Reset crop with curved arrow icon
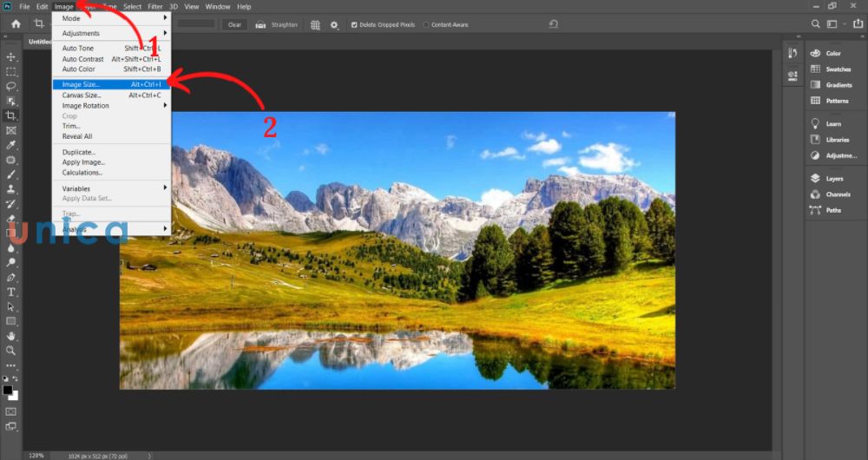This screenshot has height=460, width=868. (553, 24)
